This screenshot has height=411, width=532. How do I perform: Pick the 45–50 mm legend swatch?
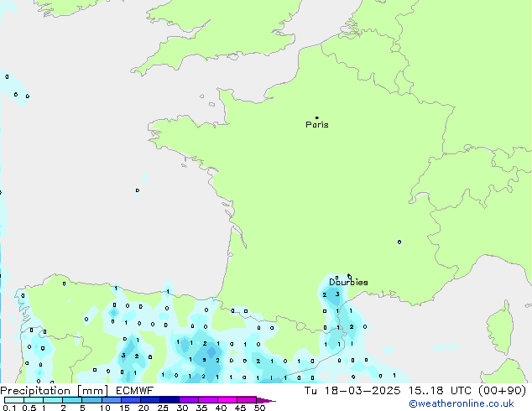pos(247,400)
